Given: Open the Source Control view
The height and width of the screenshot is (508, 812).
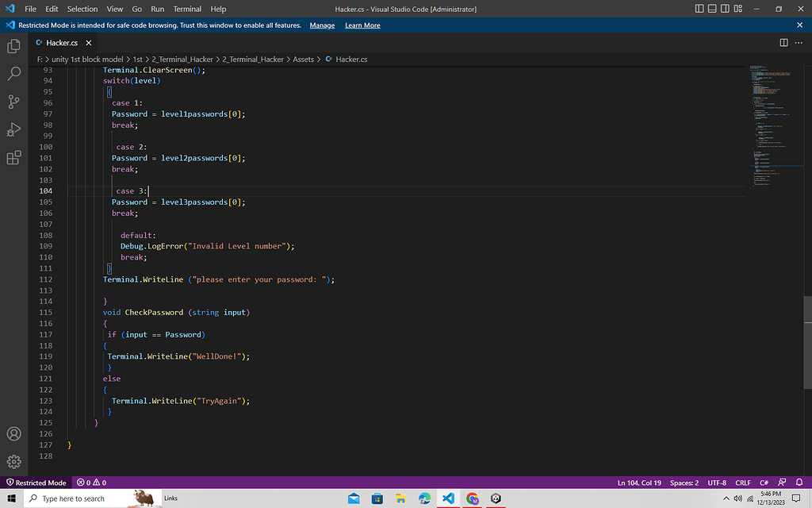Looking at the screenshot, I should point(14,102).
